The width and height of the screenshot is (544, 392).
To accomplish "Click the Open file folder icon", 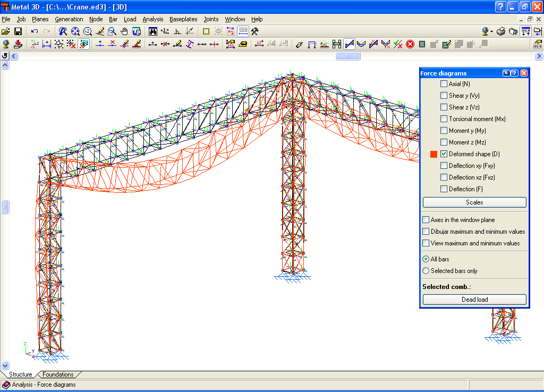I will tap(6, 31).
